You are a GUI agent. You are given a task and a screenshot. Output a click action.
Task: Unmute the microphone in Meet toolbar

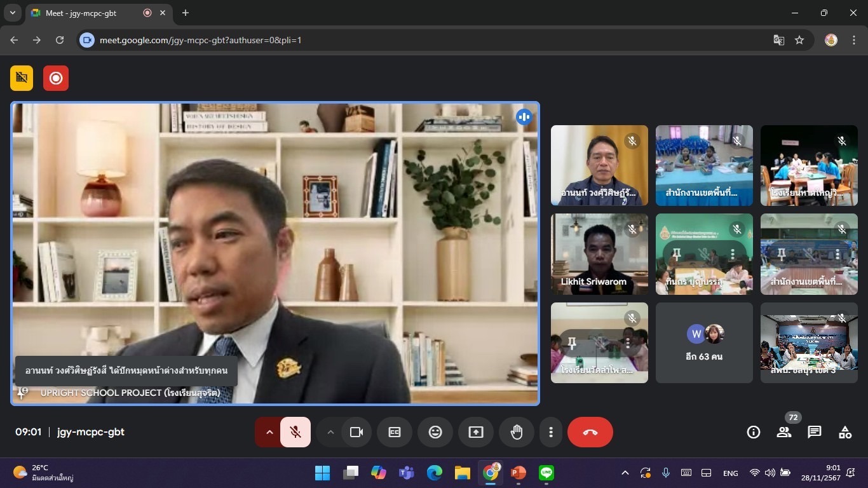coord(295,432)
